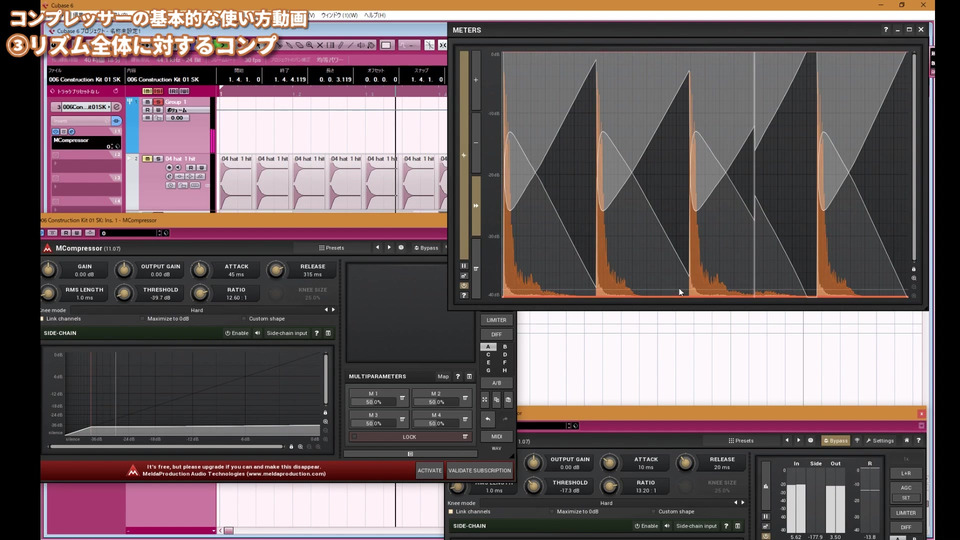
Task: Solo the 04 hat 1 hit track
Action: point(158,159)
